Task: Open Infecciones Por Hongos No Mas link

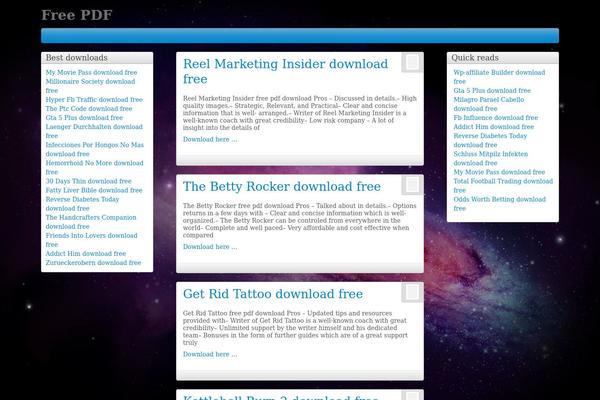Action: tap(95, 149)
